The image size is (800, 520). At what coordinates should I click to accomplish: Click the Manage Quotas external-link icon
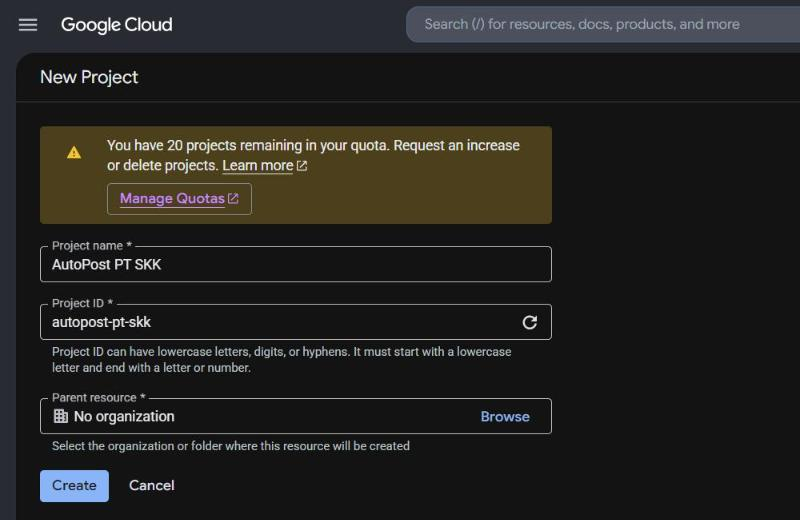click(x=233, y=199)
